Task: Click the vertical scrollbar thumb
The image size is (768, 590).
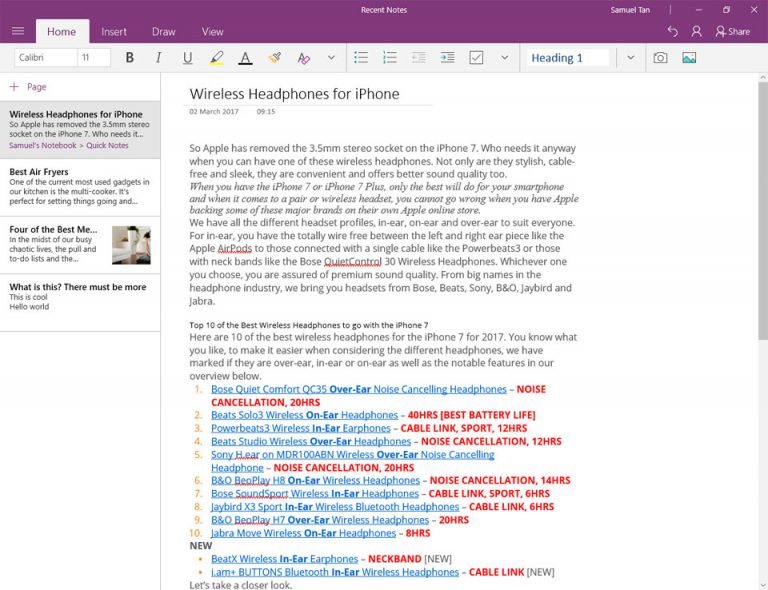Action: point(763,211)
